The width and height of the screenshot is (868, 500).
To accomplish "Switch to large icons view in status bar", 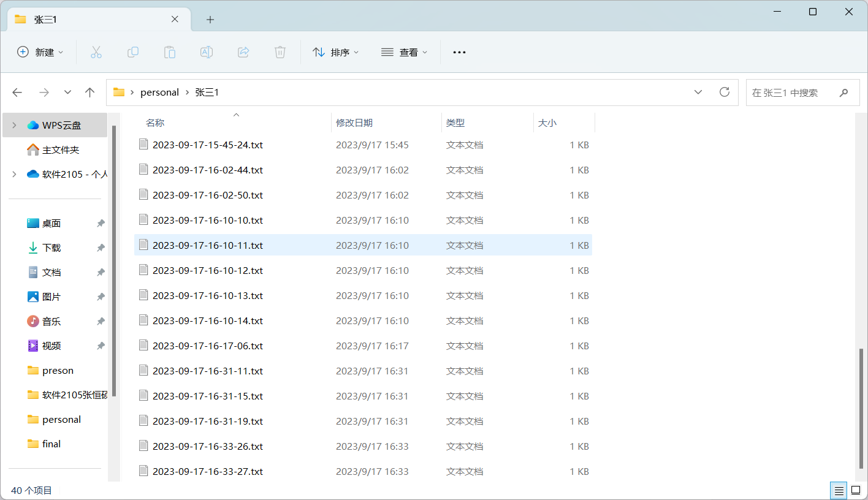I will 856,490.
